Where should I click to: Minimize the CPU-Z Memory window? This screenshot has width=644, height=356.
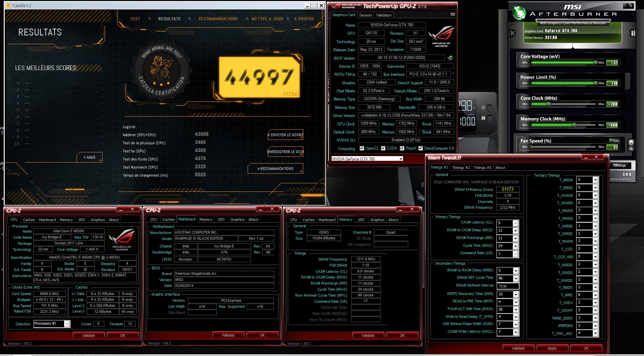[x=400, y=209]
